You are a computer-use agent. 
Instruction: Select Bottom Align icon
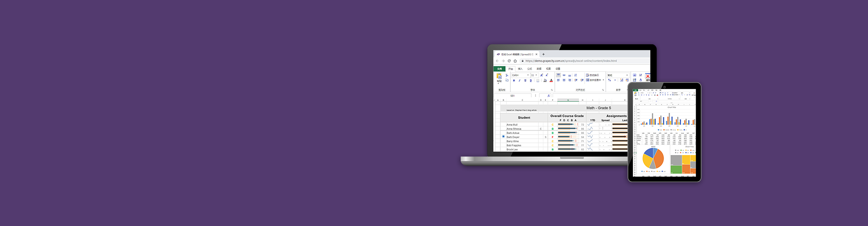570,75
